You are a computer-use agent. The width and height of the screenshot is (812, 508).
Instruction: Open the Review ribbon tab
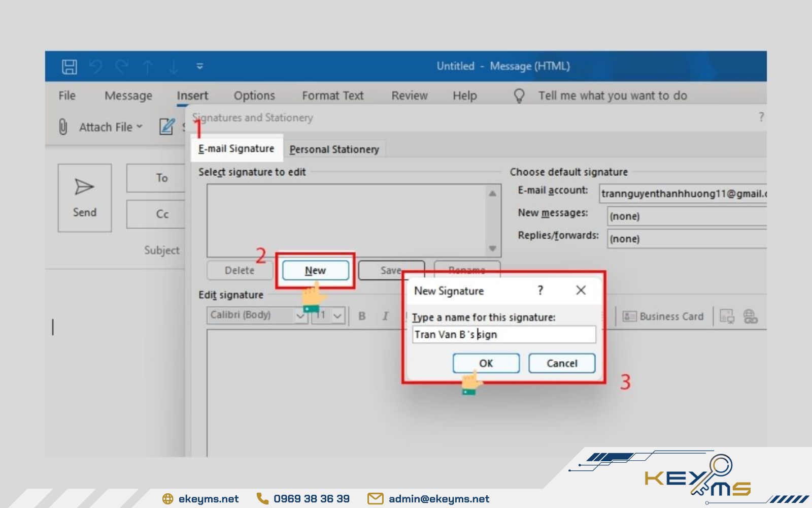410,96
